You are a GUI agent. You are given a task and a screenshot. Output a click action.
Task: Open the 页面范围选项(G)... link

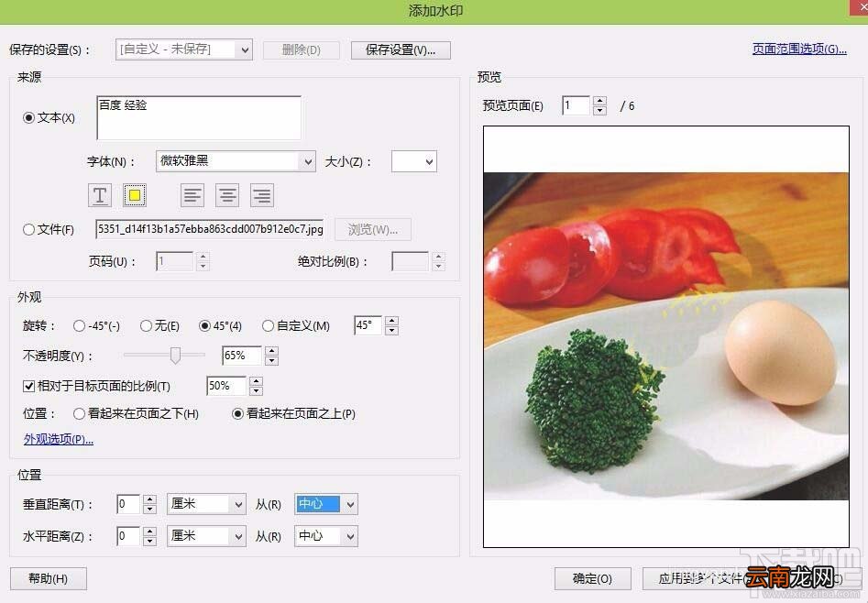click(799, 49)
